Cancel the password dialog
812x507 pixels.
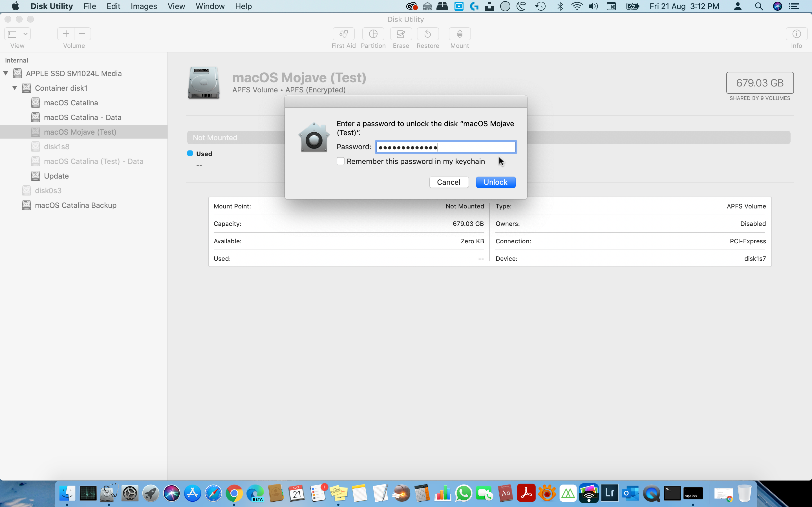449,182
